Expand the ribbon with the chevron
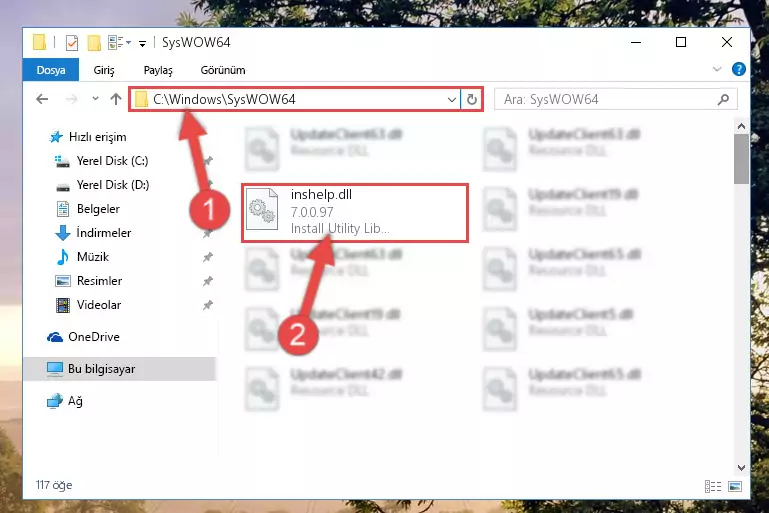The height and width of the screenshot is (513, 769). pyautogui.click(x=717, y=70)
